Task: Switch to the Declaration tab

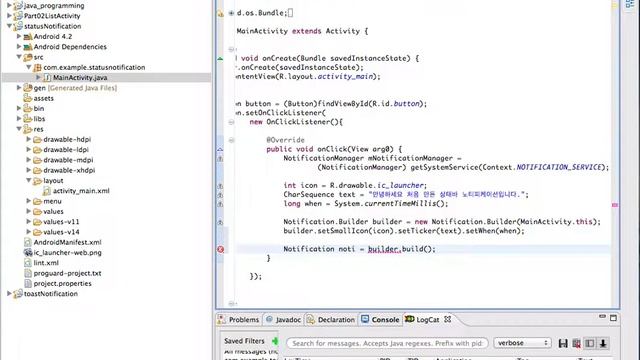Action: (x=331, y=320)
